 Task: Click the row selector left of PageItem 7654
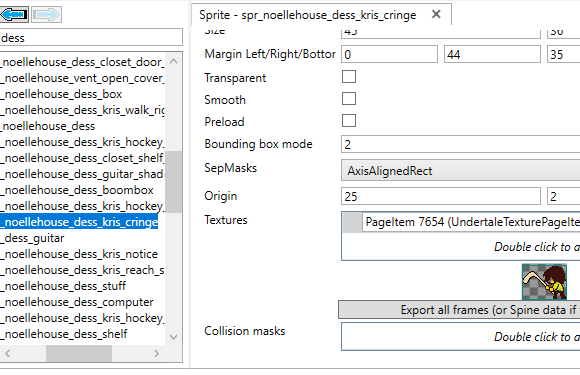tap(353, 223)
